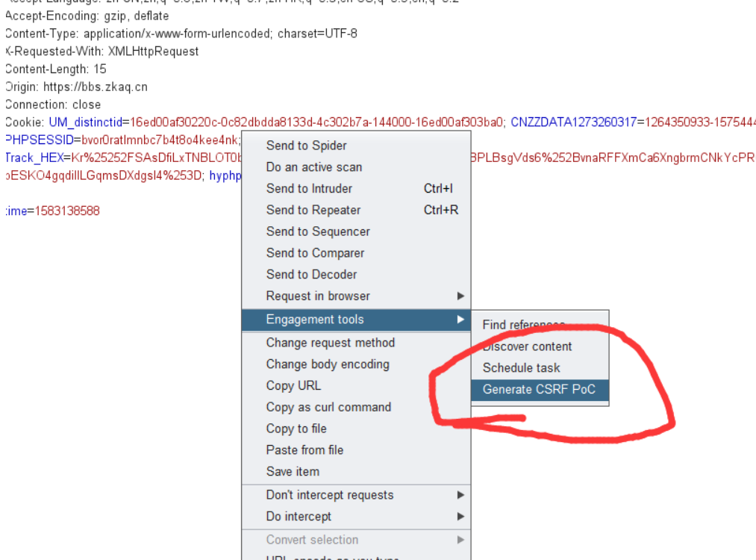Click Connection: close line
The width and height of the screenshot is (756, 560).
(x=53, y=105)
